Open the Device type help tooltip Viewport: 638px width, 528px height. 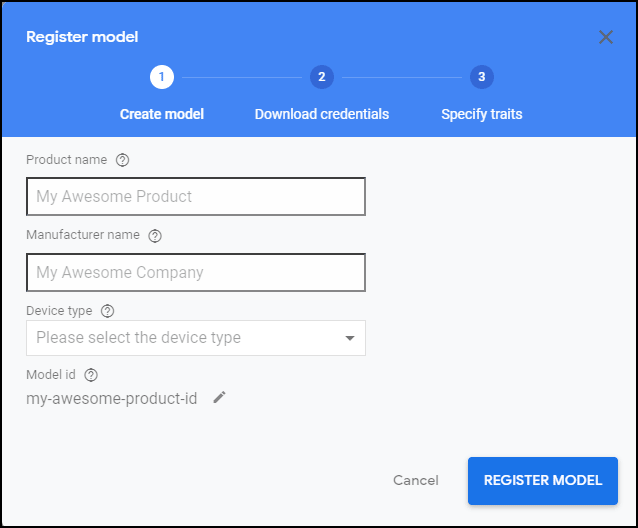107,311
